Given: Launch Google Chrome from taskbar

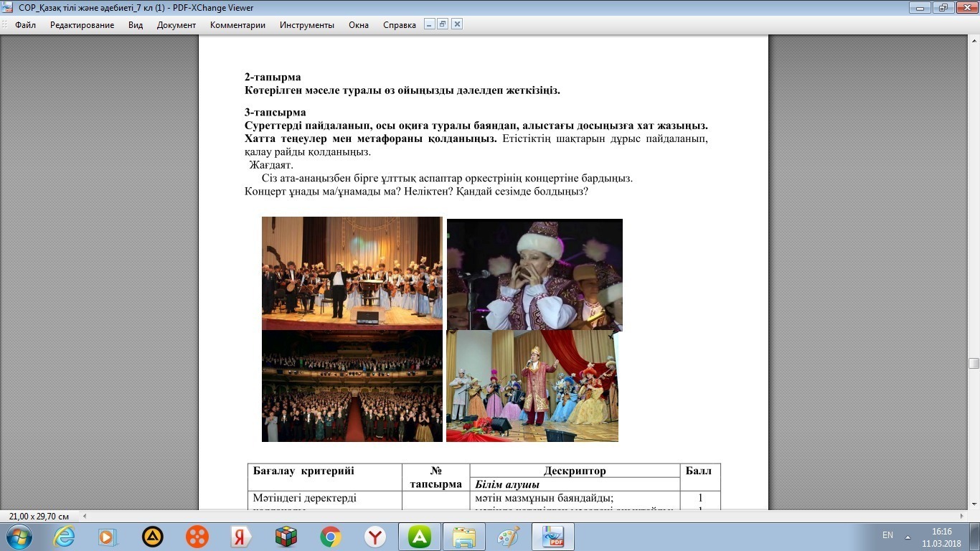Looking at the screenshot, I should click(x=330, y=537).
